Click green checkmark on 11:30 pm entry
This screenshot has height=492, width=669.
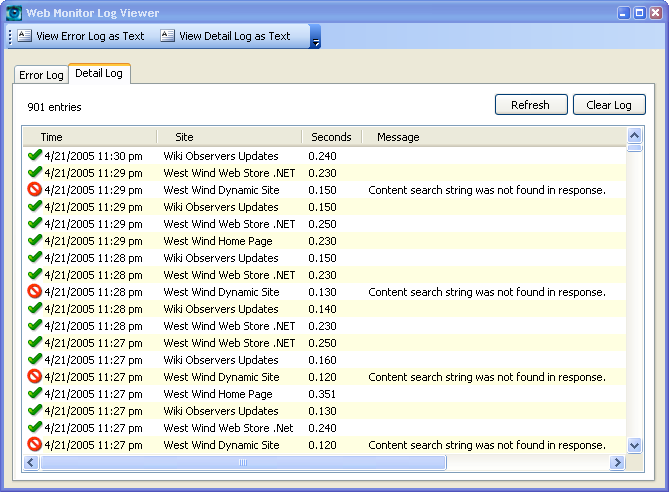pyautogui.click(x=35, y=156)
